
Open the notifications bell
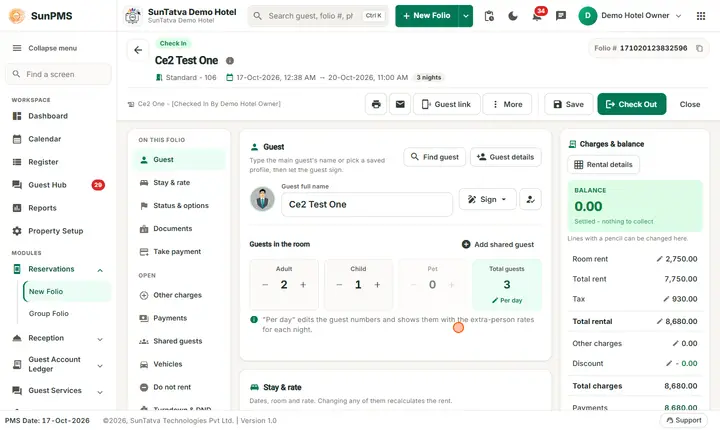[537, 16]
